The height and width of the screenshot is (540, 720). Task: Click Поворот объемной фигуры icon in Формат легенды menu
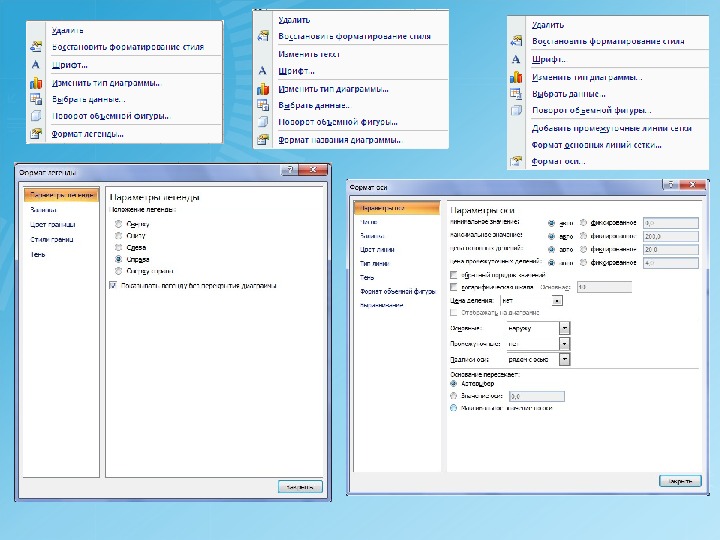tap(36, 116)
